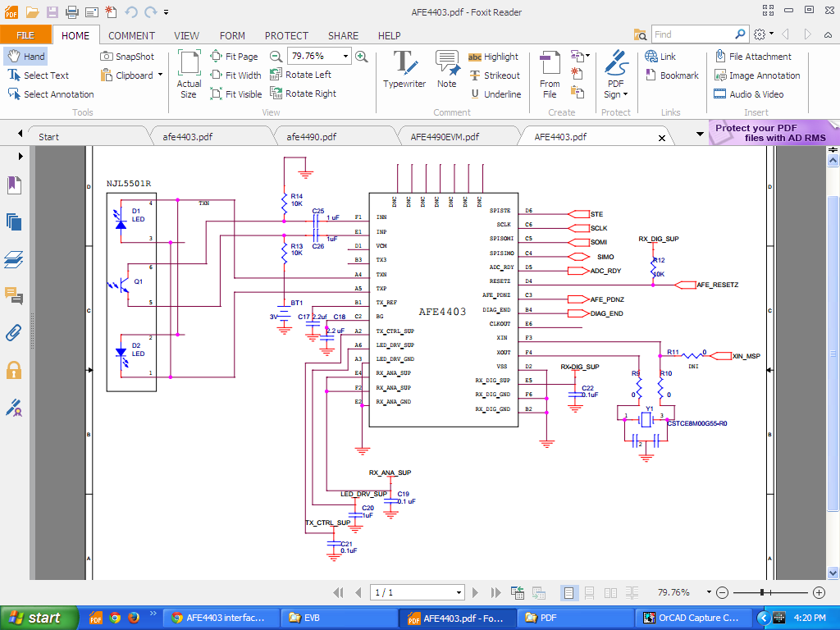Open status bar zoom level dropdown
Image resolution: width=840 pixels, height=630 pixels.
(x=709, y=592)
